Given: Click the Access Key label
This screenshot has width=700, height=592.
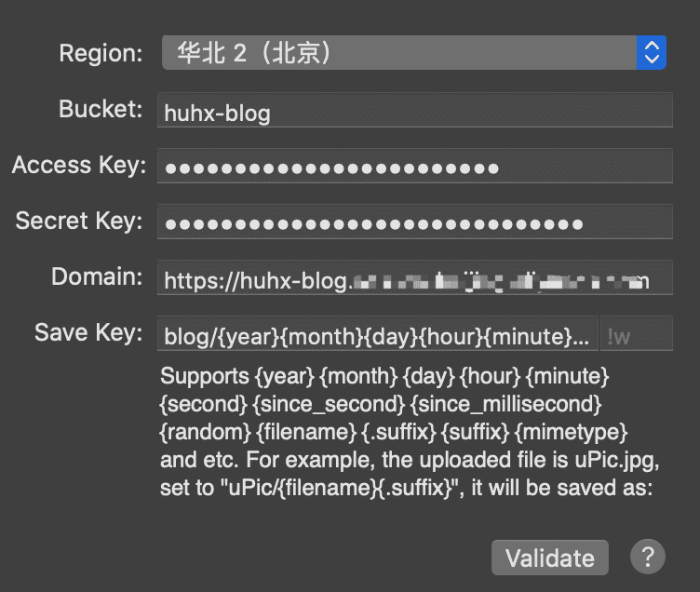Looking at the screenshot, I should point(79,165).
